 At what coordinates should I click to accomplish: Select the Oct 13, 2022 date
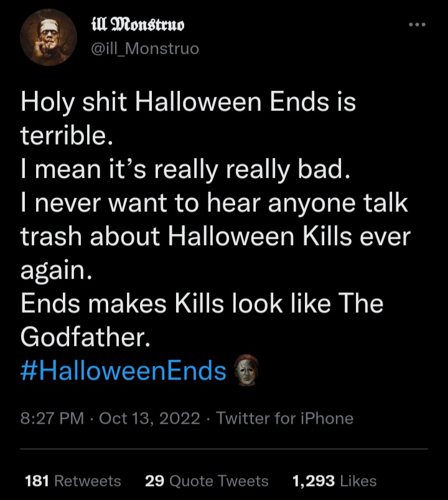pyautogui.click(x=150, y=418)
